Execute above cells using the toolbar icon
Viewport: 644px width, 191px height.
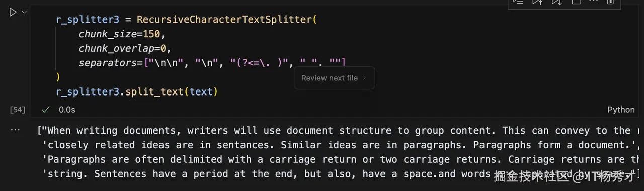pos(538,2)
